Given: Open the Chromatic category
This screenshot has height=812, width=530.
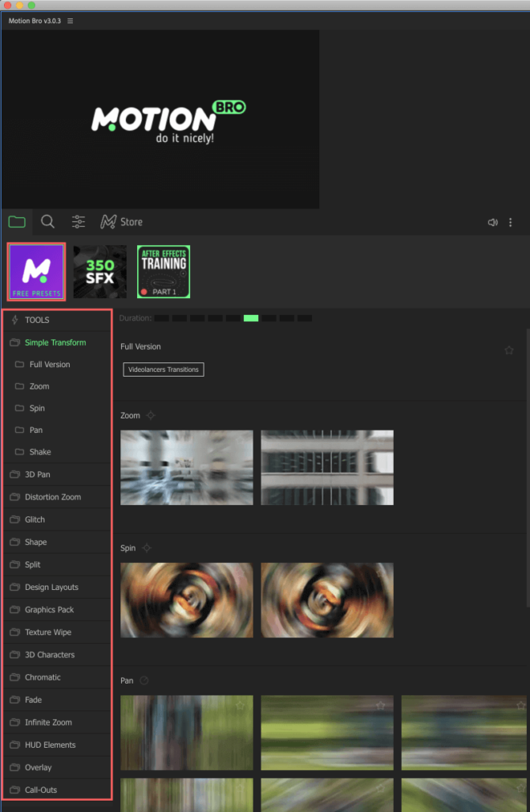Looking at the screenshot, I should (57, 677).
